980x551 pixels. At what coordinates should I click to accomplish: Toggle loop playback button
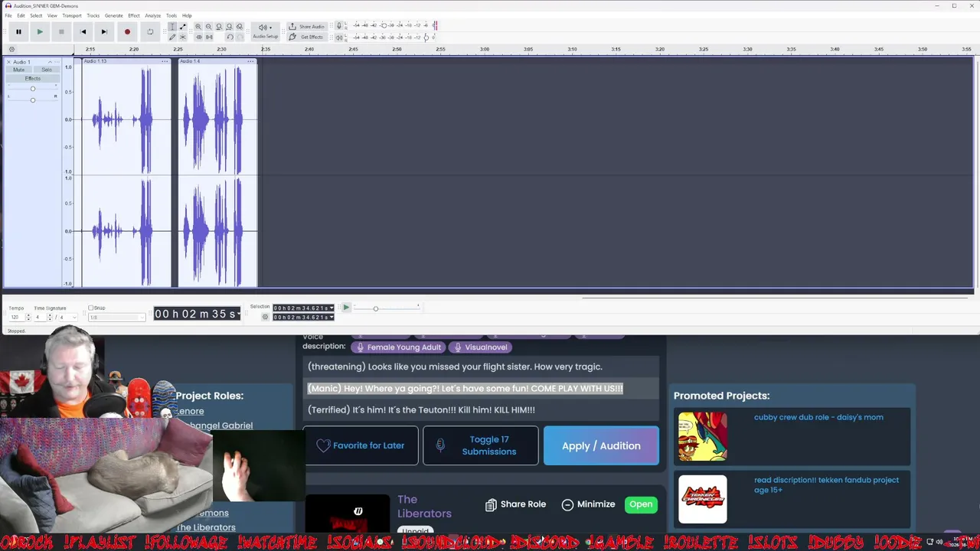point(150,31)
